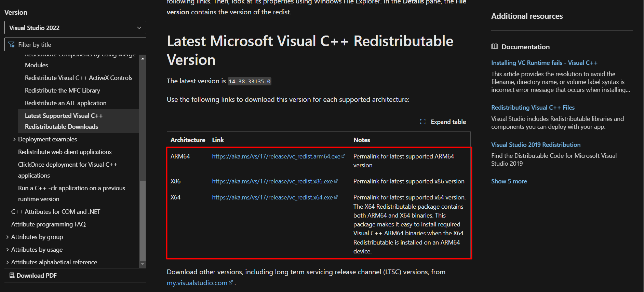This screenshot has height=292, width=644.
Task: Click the sidebar scrollbar thumb
Action: [143, 221]
